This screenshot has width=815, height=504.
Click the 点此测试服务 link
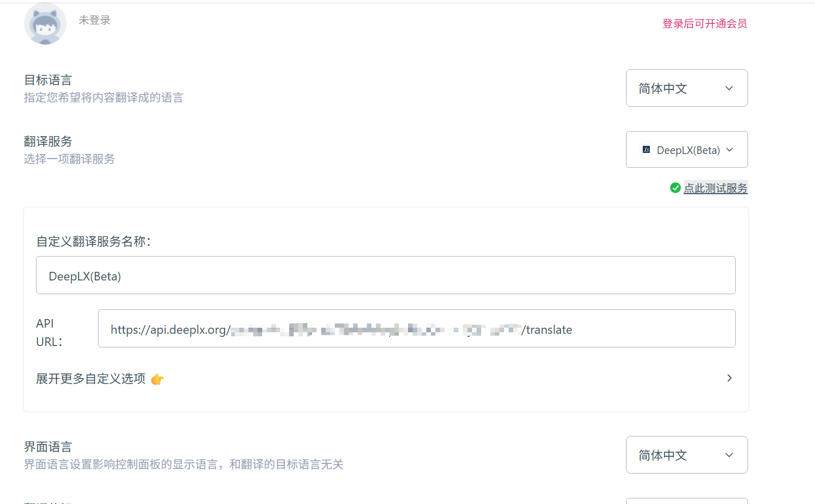click(x=715, y=188)
